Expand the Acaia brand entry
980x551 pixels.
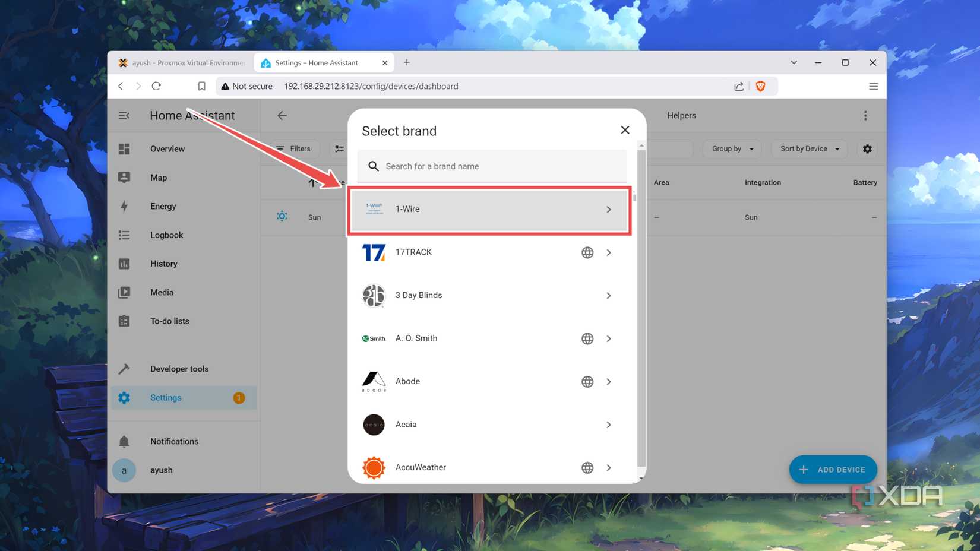pos(609,425)
